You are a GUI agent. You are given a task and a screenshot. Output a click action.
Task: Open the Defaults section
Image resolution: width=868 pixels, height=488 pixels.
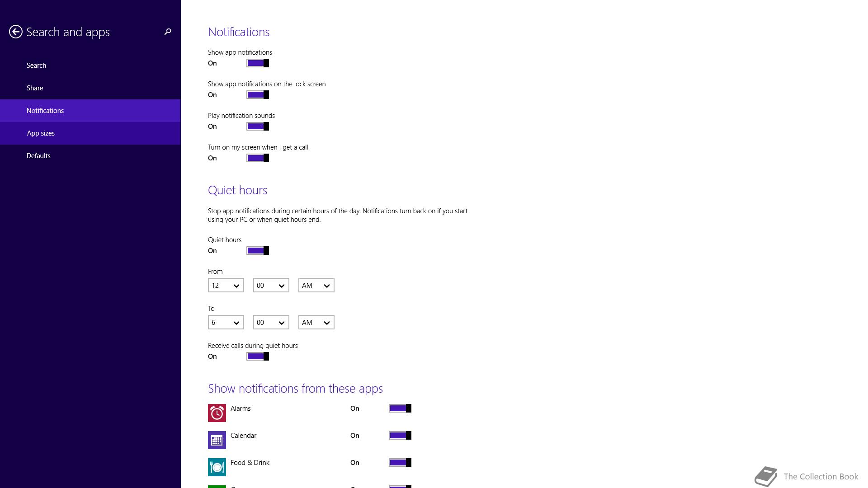click(90, 156)
